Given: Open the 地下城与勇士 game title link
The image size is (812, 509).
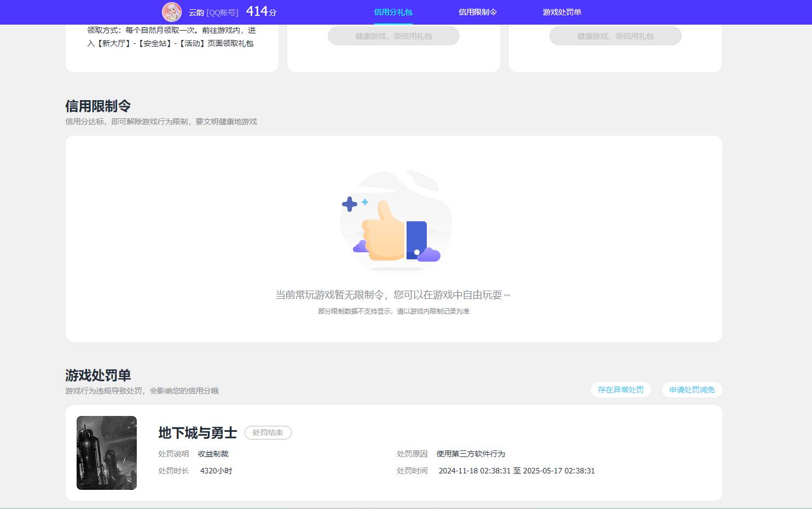Looking at the screenshot, I should (197, 432).
